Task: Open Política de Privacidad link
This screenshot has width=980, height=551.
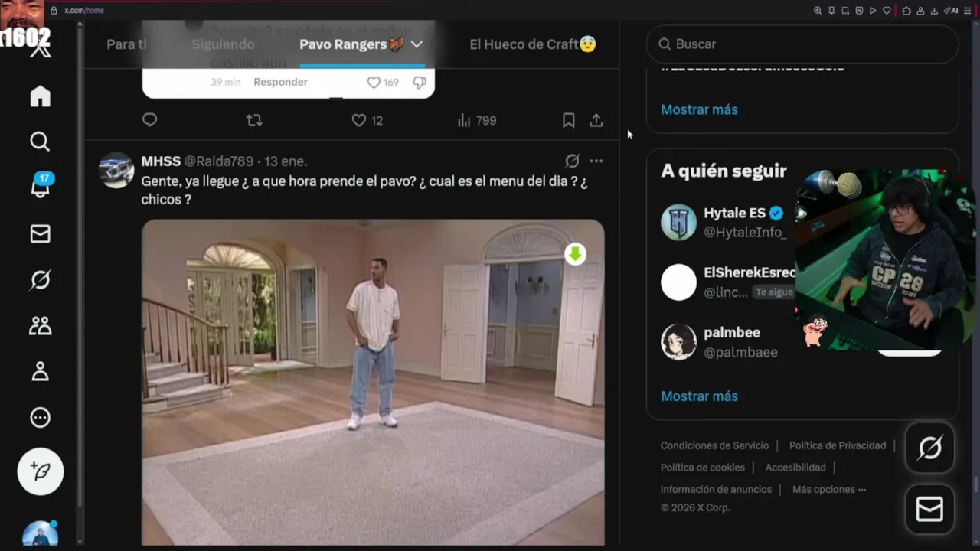Action: click(x=838, y=445)
